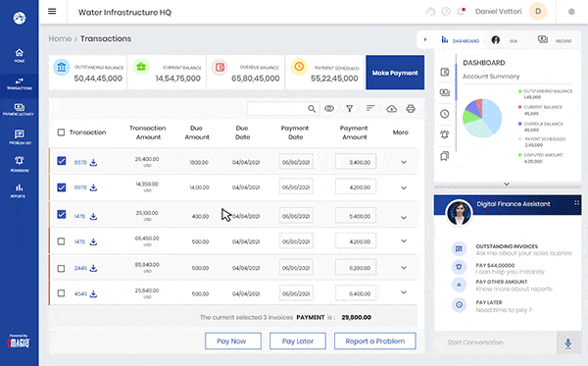Click the cloud upload icon
The height and width of the screenshot is (366, 588).
tap(391, 109)
